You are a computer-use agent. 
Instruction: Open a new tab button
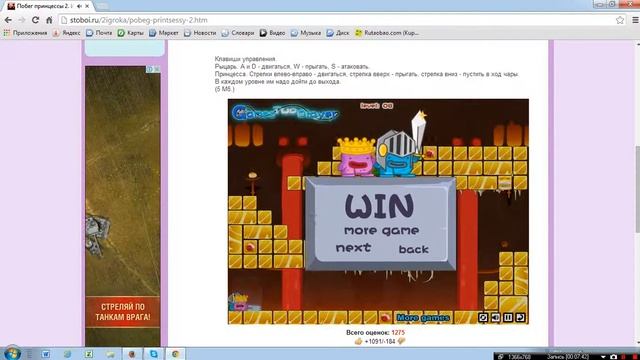(102, 6)
